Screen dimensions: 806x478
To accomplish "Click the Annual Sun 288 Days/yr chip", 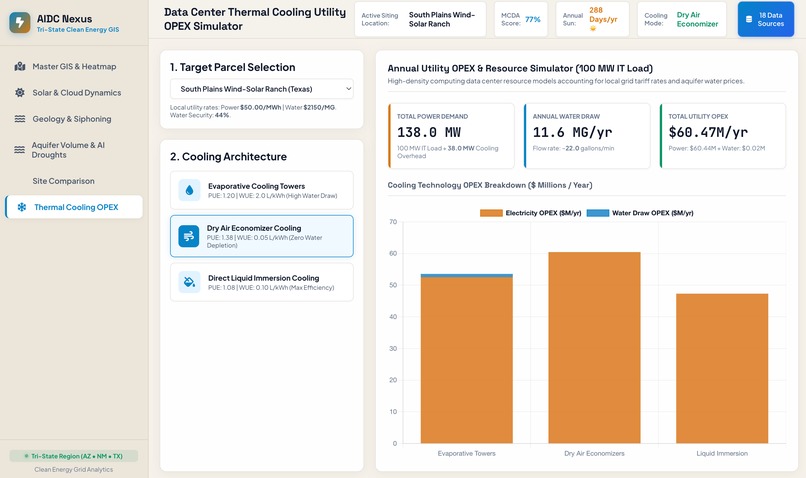I will [x=592, y=19].
